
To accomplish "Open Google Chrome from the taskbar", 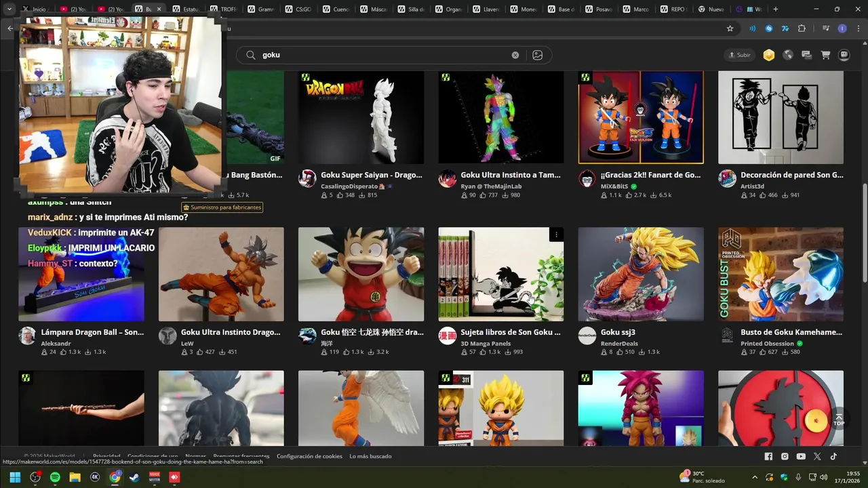I will coord(115,477).
